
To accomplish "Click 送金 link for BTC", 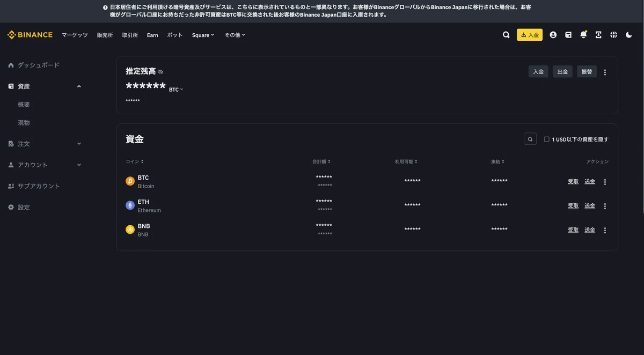I will click(x=590, y=182).
